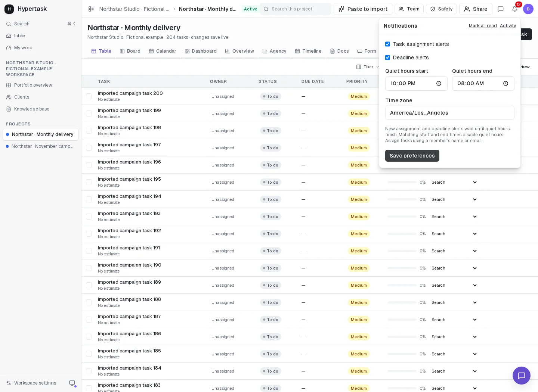This screenshot has height=392, width=538.
Task: Open the Filter dropdown
Action: tap(368, 67)
